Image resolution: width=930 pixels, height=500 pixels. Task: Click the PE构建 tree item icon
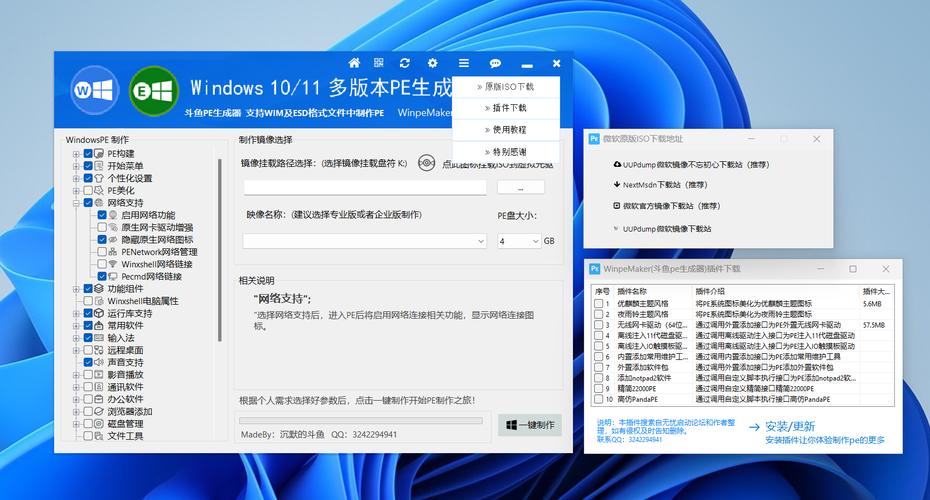(x=98, y=154)
